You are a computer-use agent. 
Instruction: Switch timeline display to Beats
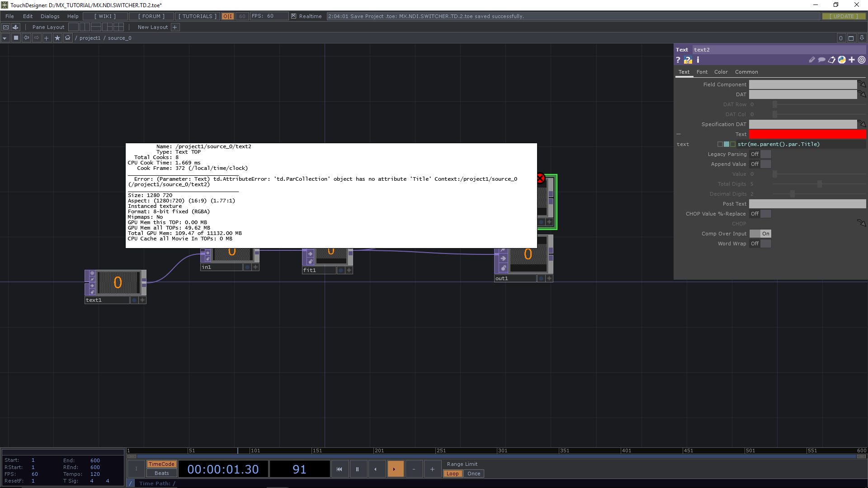pos(161,473)
